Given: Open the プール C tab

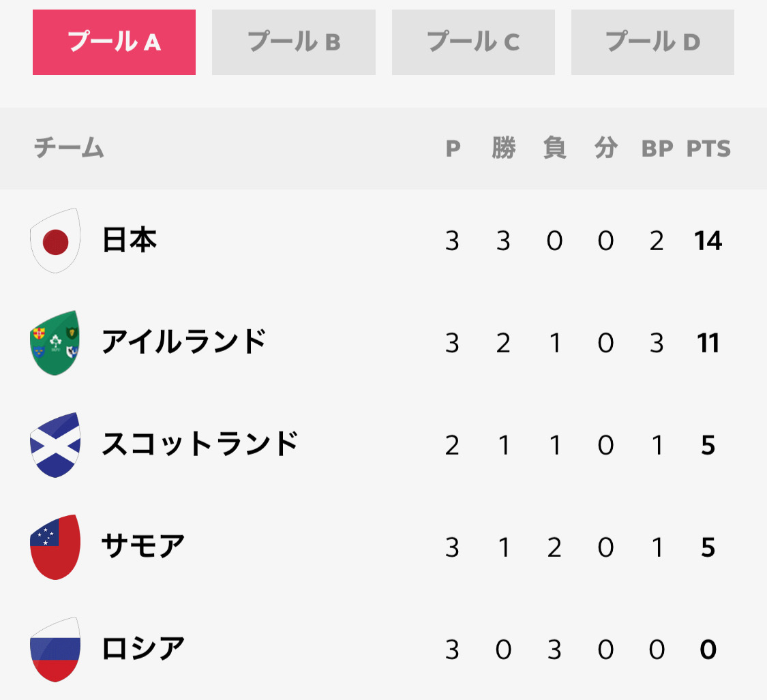Looking at the screenshot, I should [x=473, y=42].
